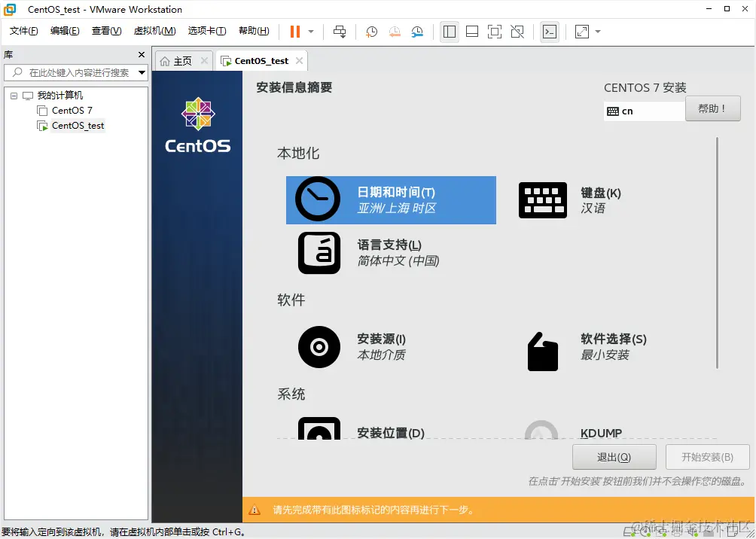Send Ctrl+Alt+Del to the guest
The height and width of the screenshot is (539, 756).
(339, 32)
